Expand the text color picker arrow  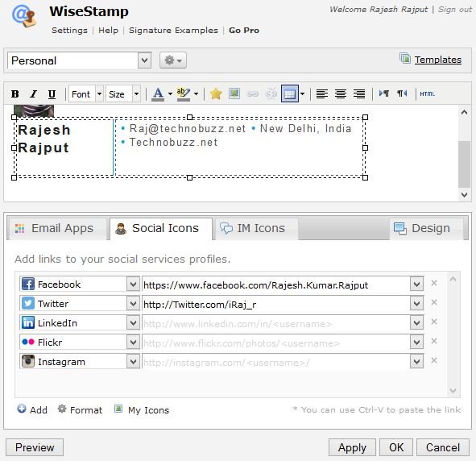click(170, 94)
